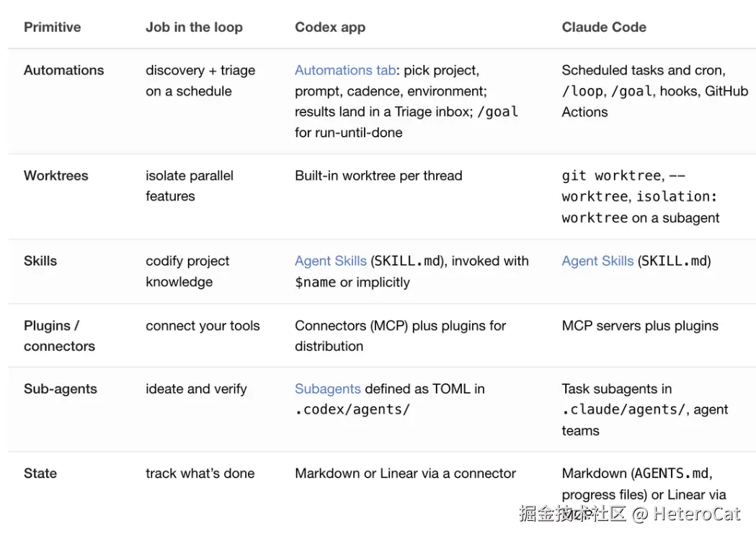Image resolution: width=756 pixels, height=539 pixels.
Task: Click the HeteroCat watermark text
Action: coord(696,514)
